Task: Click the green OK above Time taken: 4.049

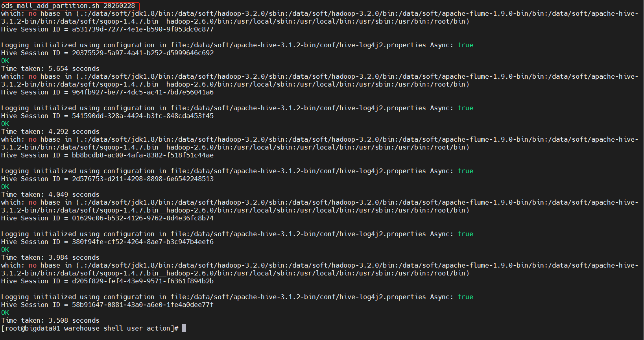Action: [5, 187]
